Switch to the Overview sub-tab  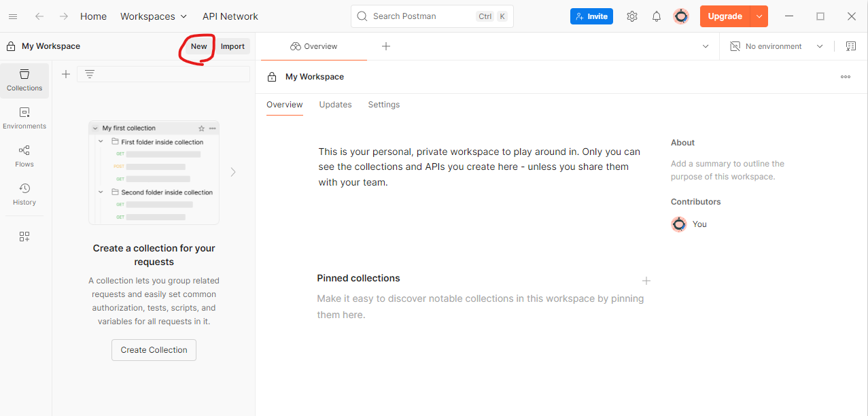pos(284,105)
